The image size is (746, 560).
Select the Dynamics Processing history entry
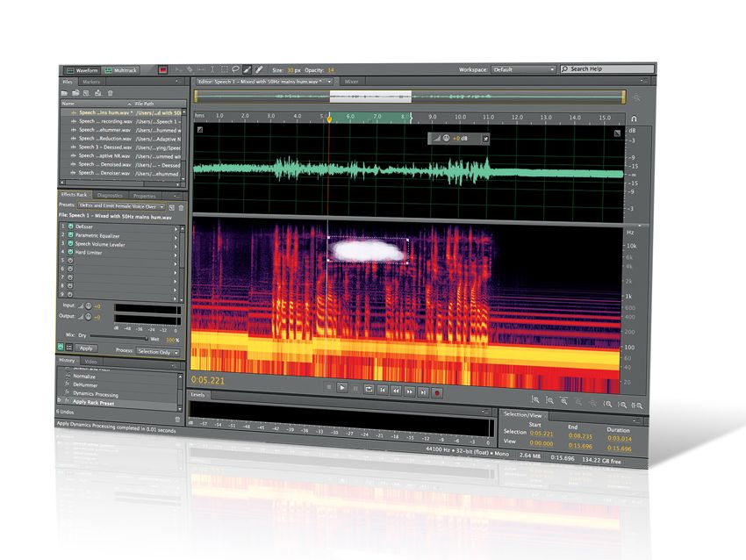click(x=95, y=394)
